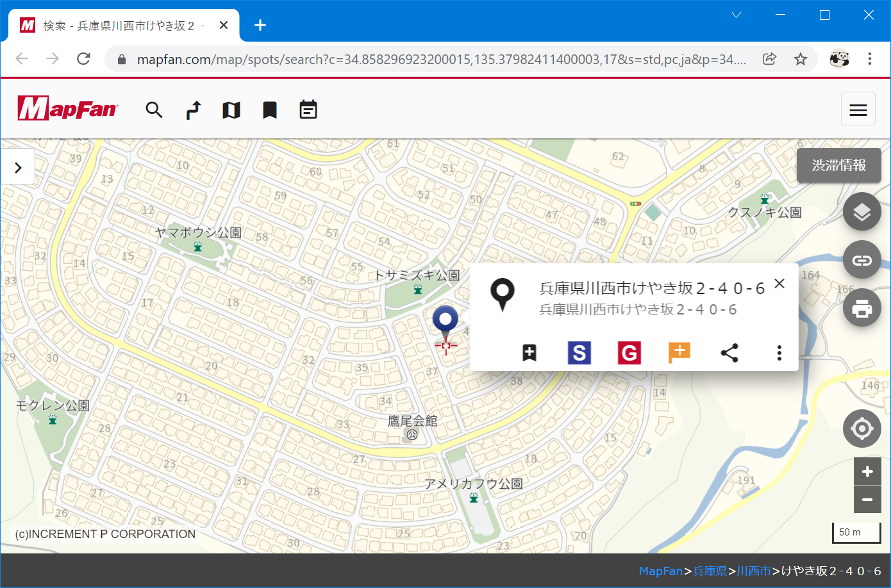
Task: Open a new browser tab
Action: pos(260,25)
